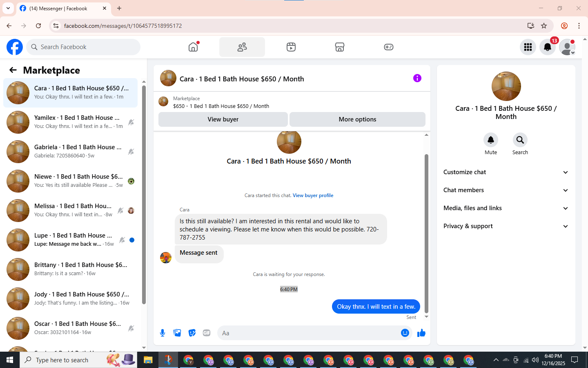Bookmark this page with the star icon
The image size is (588, 368).
(544, 26)
